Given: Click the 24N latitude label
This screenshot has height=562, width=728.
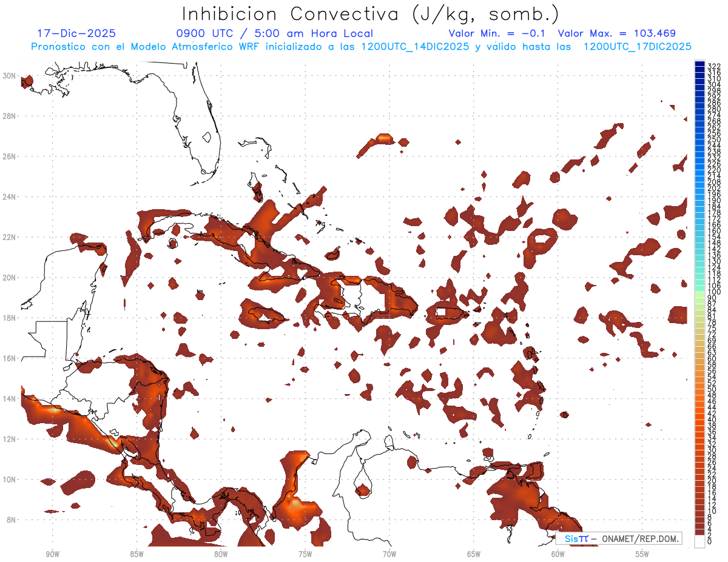Looking at the screenshot, I should (x=9, y=197).
